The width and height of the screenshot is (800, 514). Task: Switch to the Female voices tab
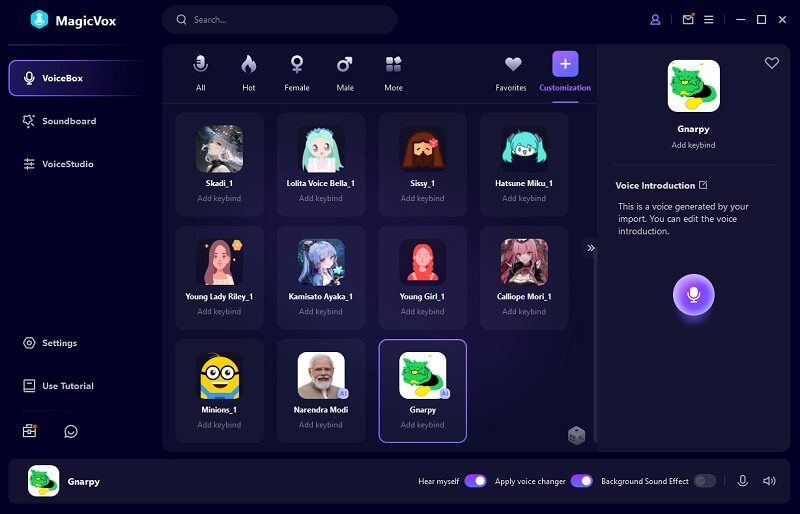pos(297,72)
